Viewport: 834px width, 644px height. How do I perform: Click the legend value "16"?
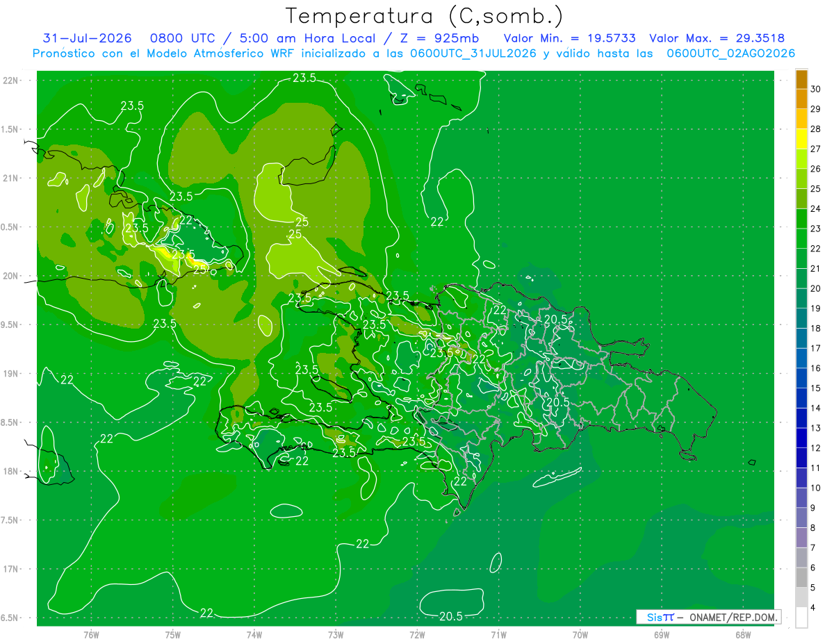click(817, 368)
